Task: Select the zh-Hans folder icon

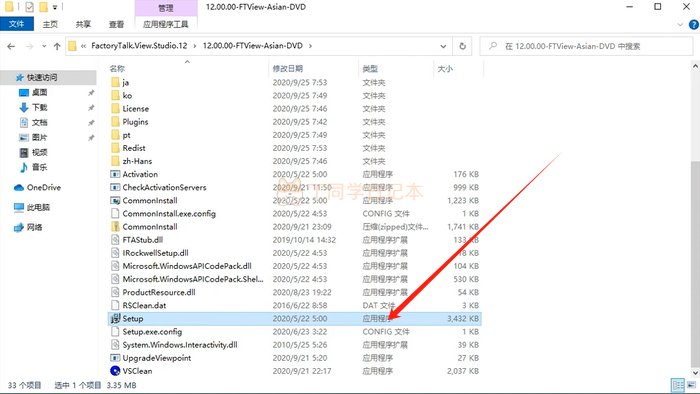Action: [x=115, y=161]
